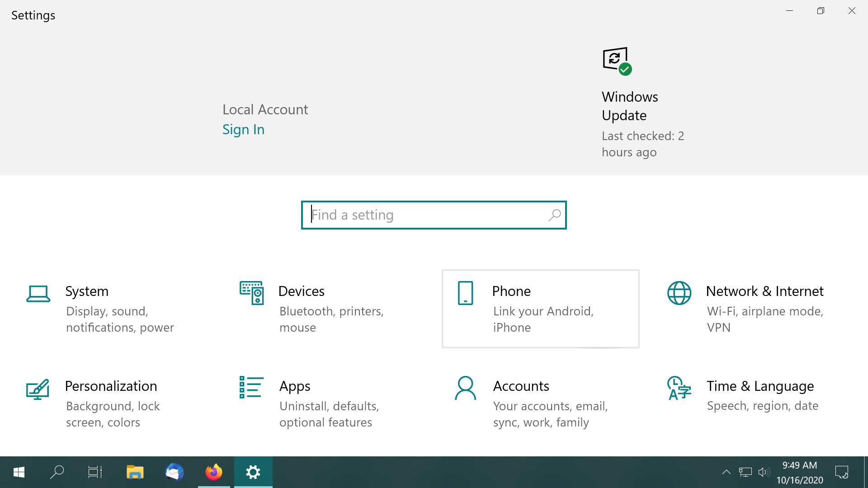Click 'Uninstall, defaults, optional features' description
Image resolution: width=868 pixels, height=488 pixels.
coord(329,414)
